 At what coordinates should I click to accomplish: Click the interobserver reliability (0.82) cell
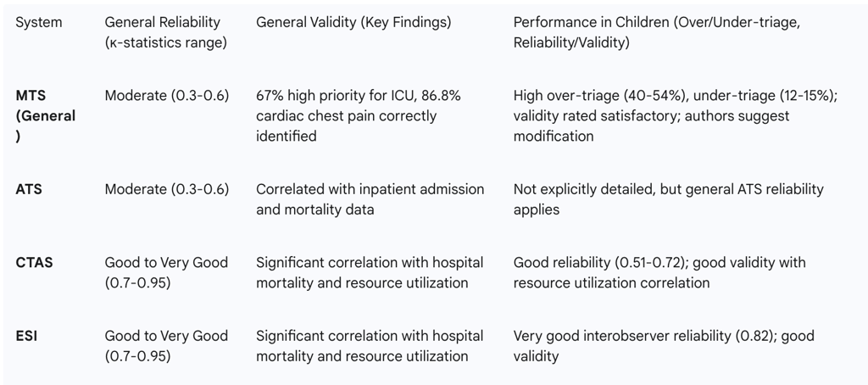(x=663, y=346)
